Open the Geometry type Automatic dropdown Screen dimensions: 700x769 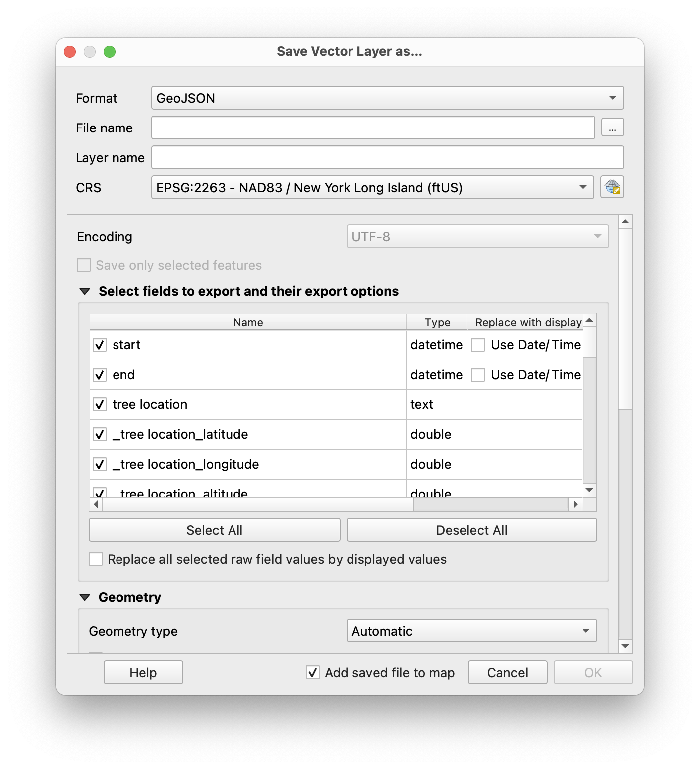[x=471, y=631]
